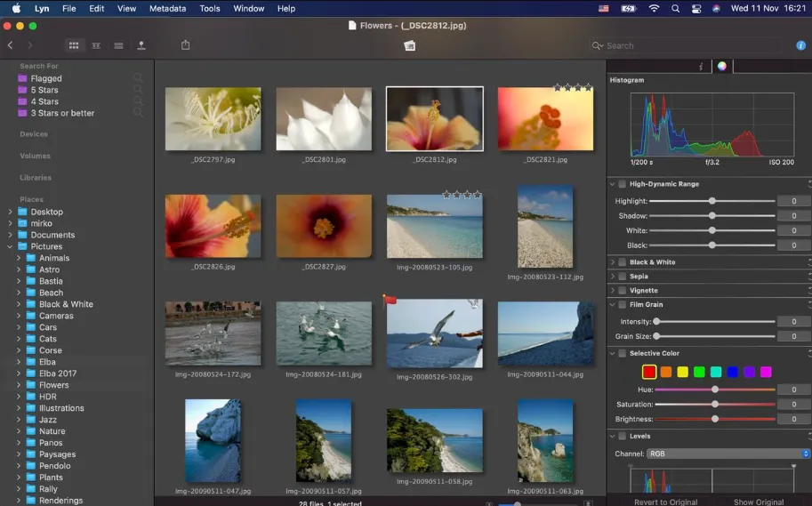Enable the Selective Color checkbox
Image resolution: width=812 pixels, height=506 pixels.
click(622, 353)
